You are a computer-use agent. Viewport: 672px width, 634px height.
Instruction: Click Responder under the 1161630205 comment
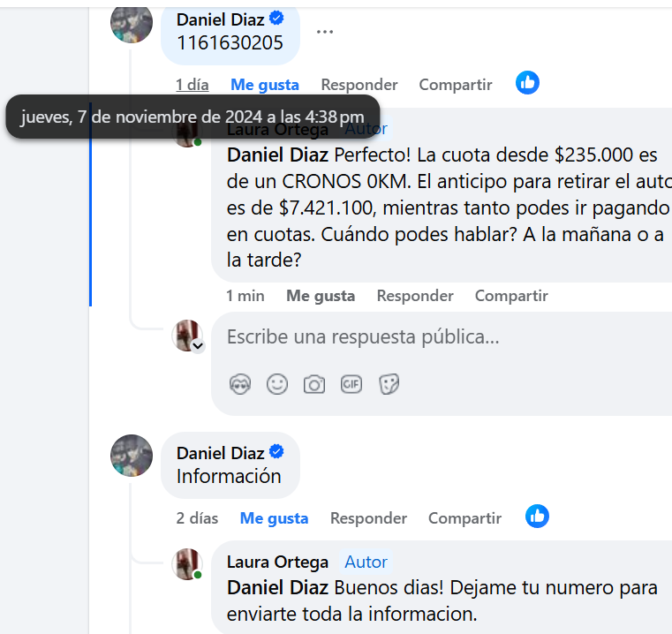359,85
